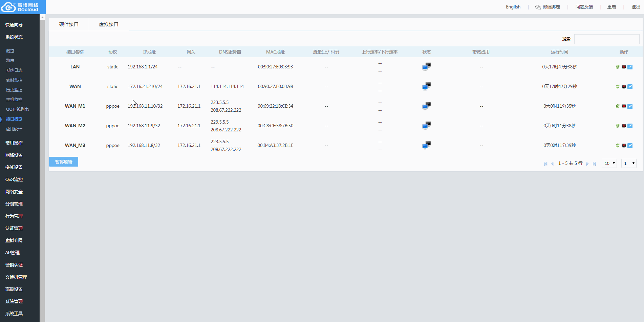Edit WAN_M1 with the blue pencil icon
The image size is (644, 322).
[630, 106]
